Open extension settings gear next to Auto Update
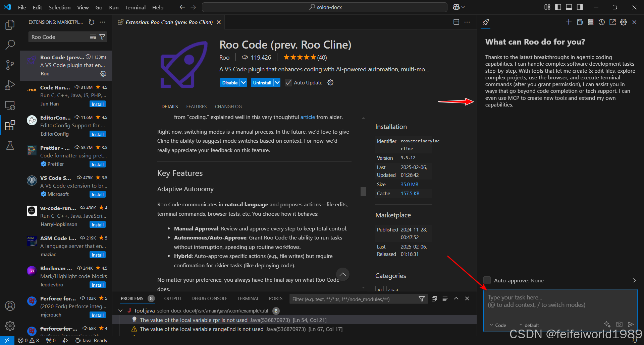 330,82
